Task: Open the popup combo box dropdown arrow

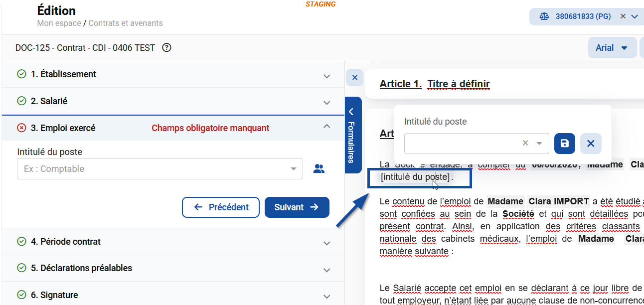Action: pyautogui.click(x=539, y=144)
